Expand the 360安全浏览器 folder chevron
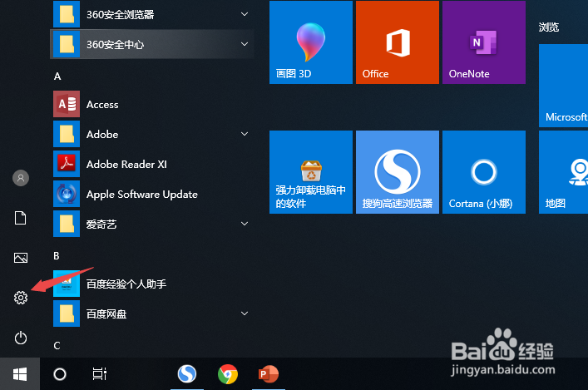Image resolution: width=588 pixels, height=390 pixels. [x=245, y=14]
